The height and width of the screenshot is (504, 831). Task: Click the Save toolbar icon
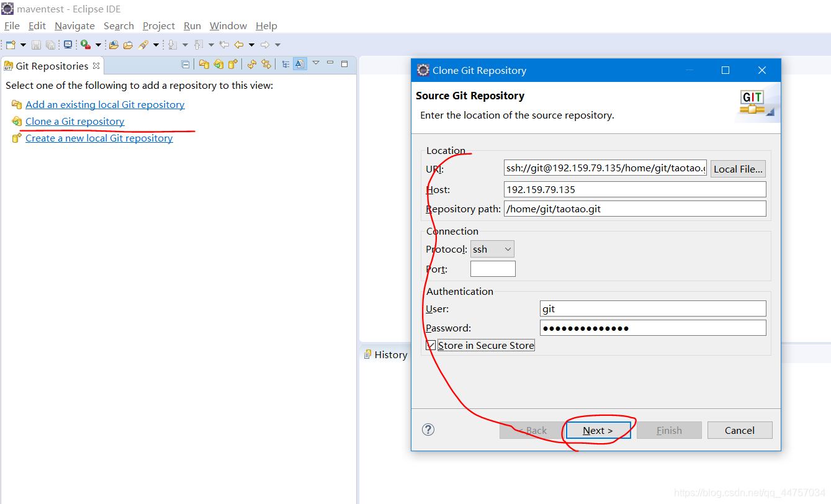(36, 45)
